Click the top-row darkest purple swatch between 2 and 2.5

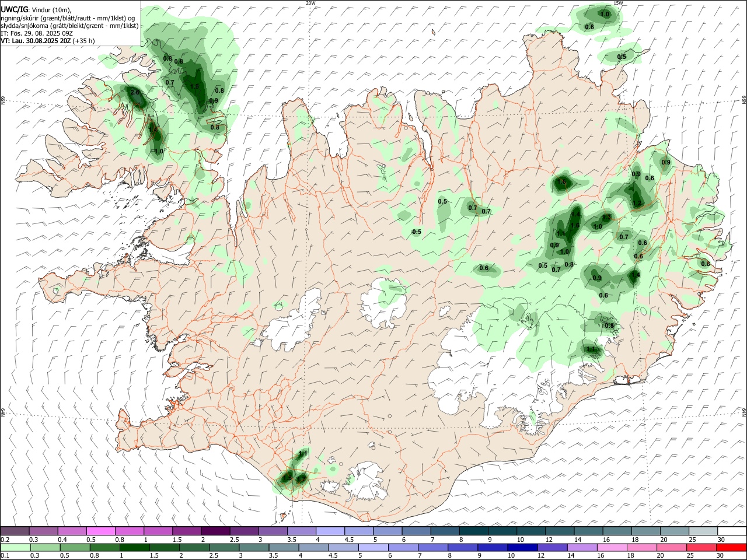(x=215, y=531)
